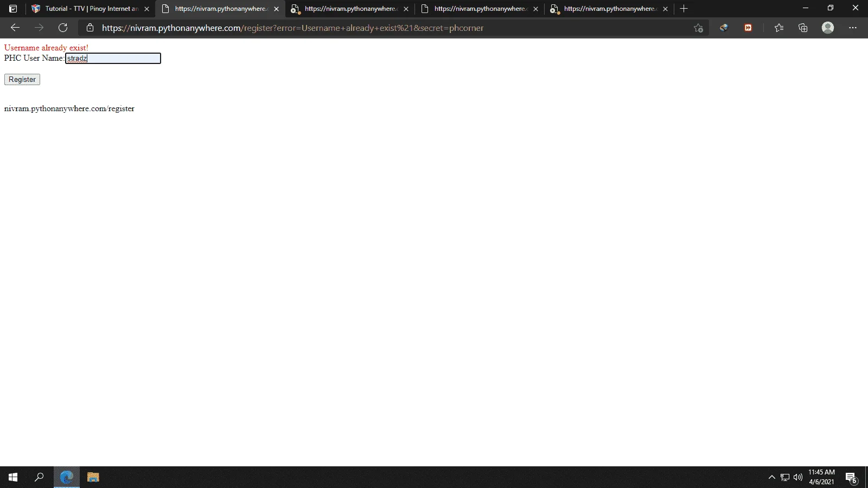Open a new browser tab
This screenshot has height=488, width=868.
(684, 9)
